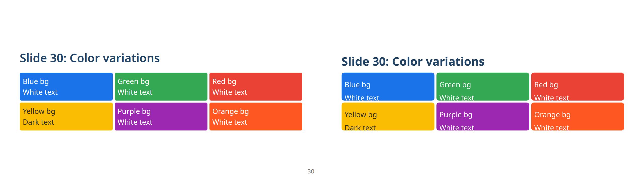This screenshot has width=644, height=181.
Task: Select the Yellow bg box on left slide
Action: click(66, 116)
